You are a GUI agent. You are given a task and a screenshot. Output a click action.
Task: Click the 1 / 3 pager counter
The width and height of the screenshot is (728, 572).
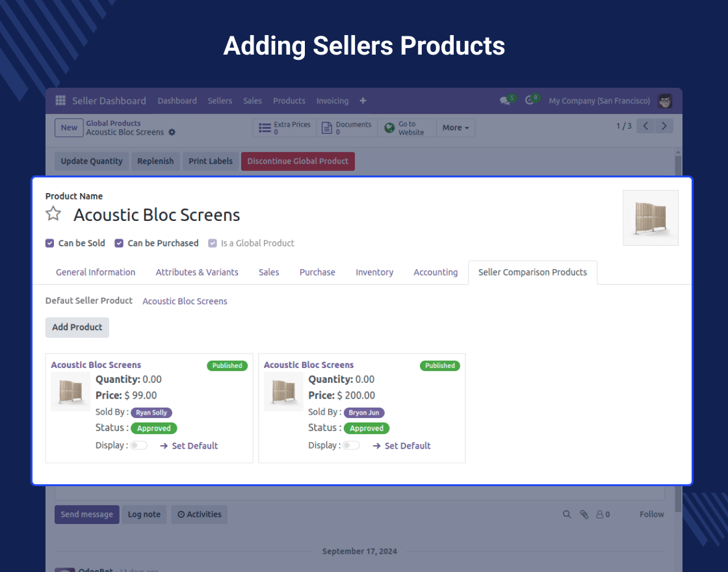(x=623, y=126)
